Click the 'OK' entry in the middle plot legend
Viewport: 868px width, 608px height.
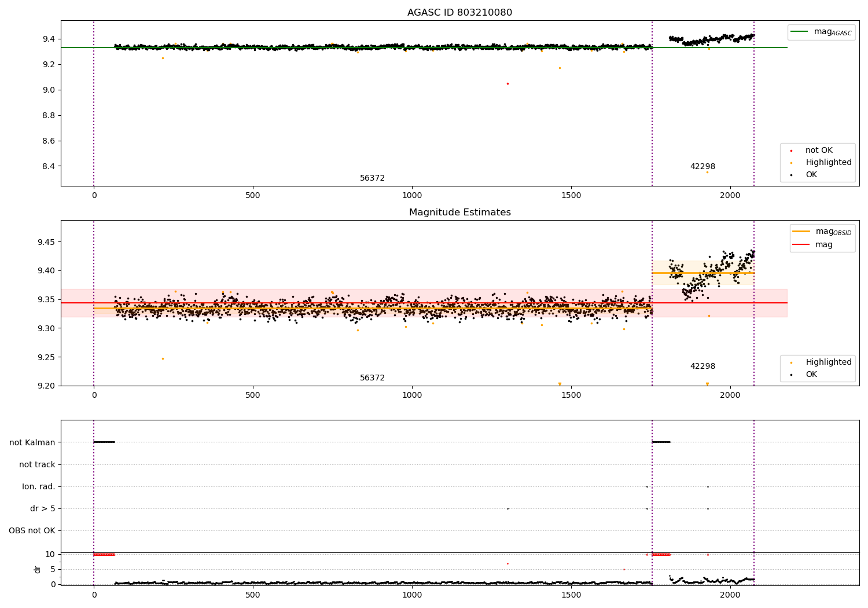click(811, 375)
